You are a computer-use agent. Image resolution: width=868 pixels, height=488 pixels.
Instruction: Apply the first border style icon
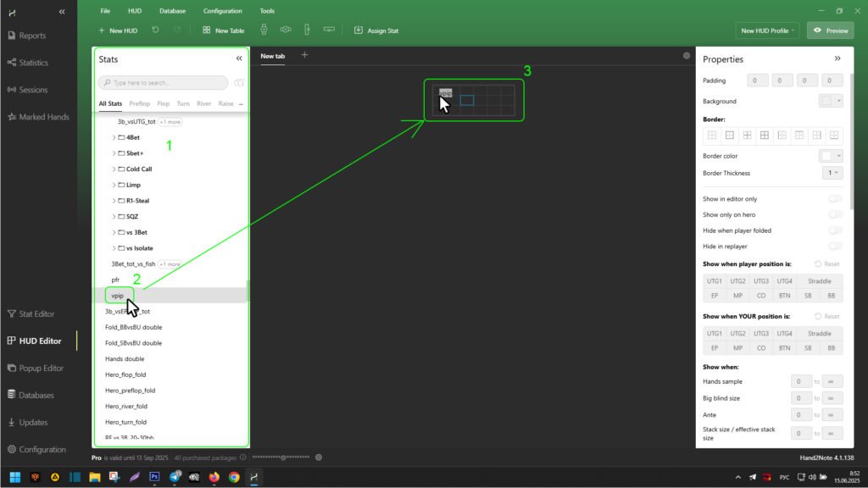pos(712,136)
